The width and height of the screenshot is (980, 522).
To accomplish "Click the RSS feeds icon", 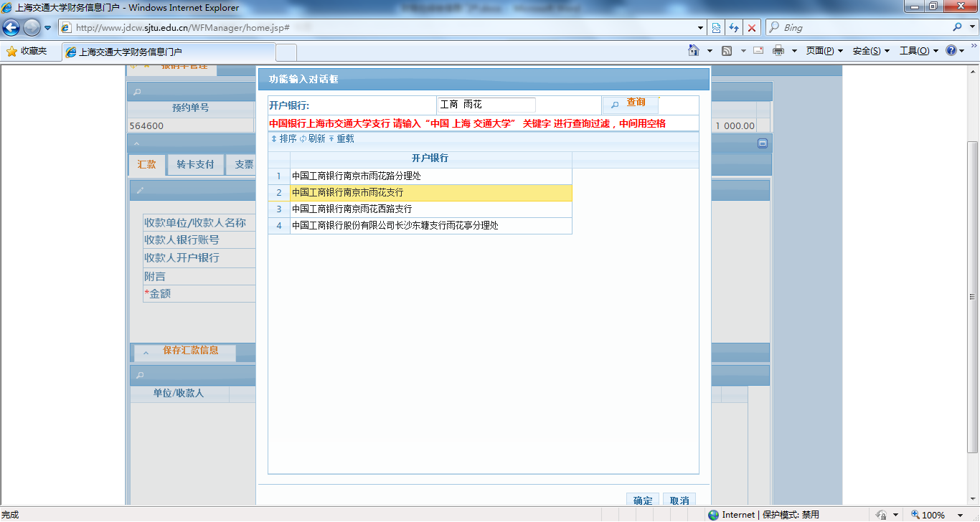I will pyautogui.click(x=727, y=51).
